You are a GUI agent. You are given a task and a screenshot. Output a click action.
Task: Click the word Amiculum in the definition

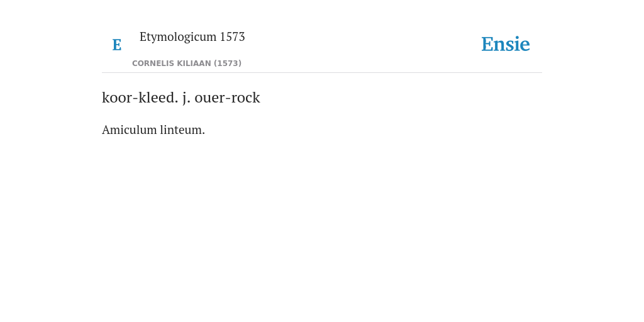point(130,130)
